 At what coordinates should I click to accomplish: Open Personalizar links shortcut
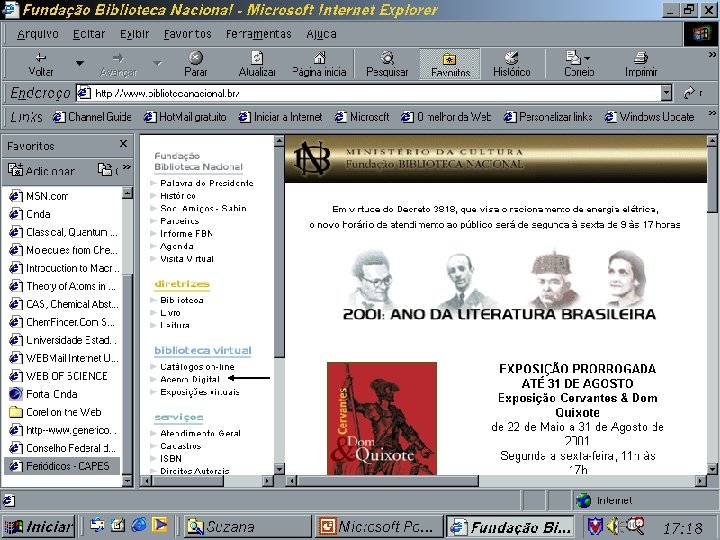pos(548,117)
